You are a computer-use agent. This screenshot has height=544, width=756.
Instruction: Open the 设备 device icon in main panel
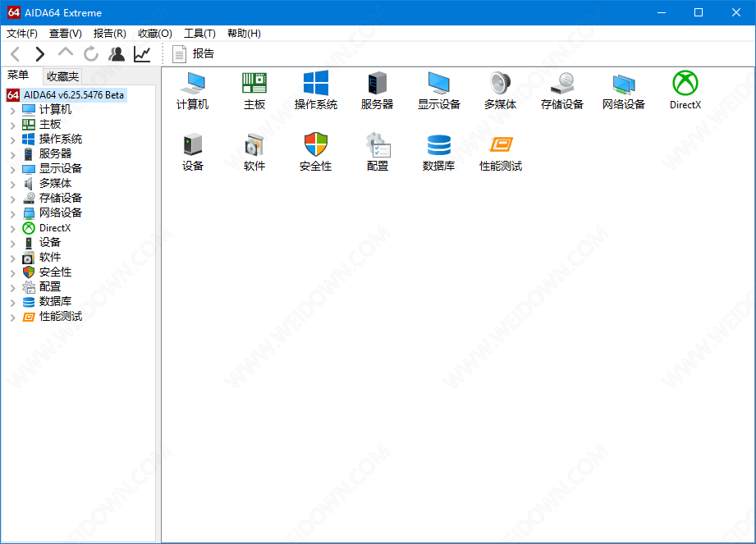pos(192,153)
